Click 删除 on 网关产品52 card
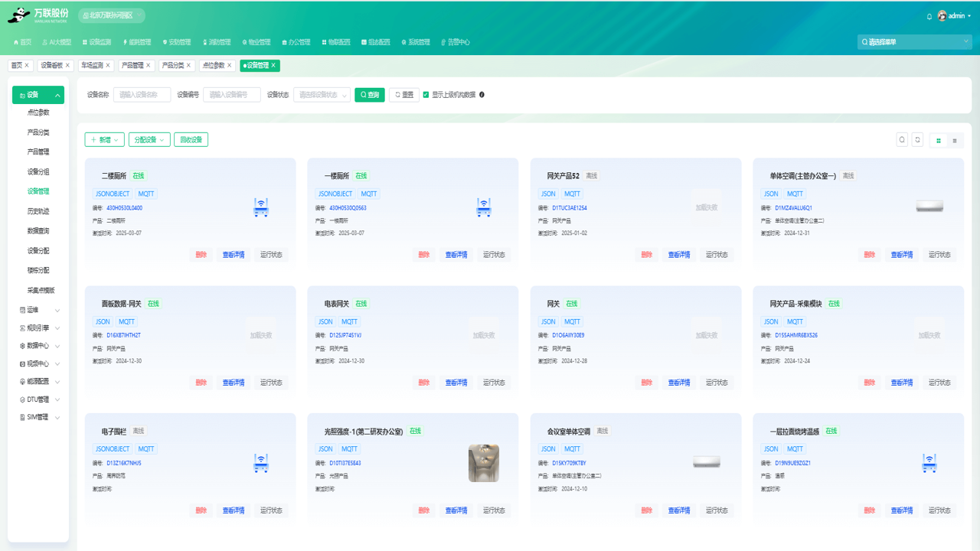This screenshot has width=980, height=551. 647,255
